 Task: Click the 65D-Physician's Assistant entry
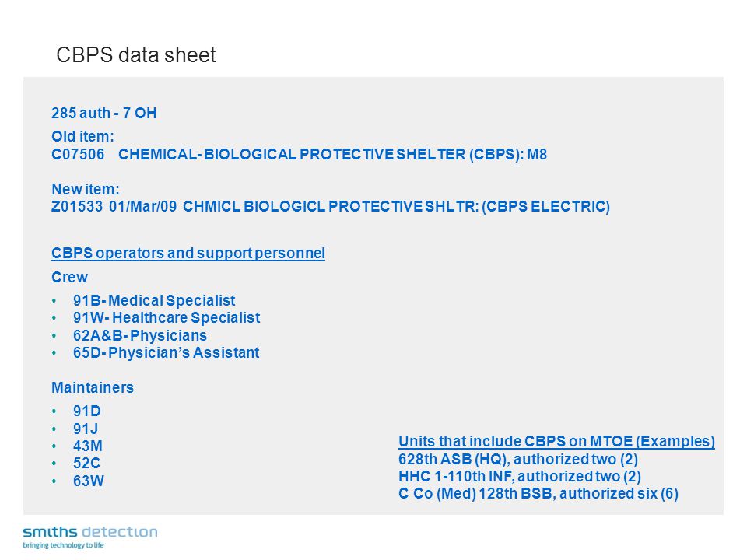tap(166, 352)
